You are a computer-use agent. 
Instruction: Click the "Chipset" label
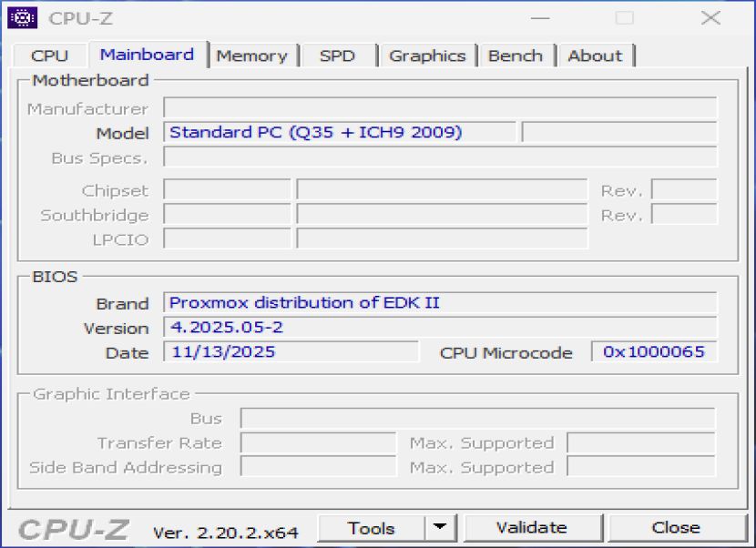[x=115, y=191]
